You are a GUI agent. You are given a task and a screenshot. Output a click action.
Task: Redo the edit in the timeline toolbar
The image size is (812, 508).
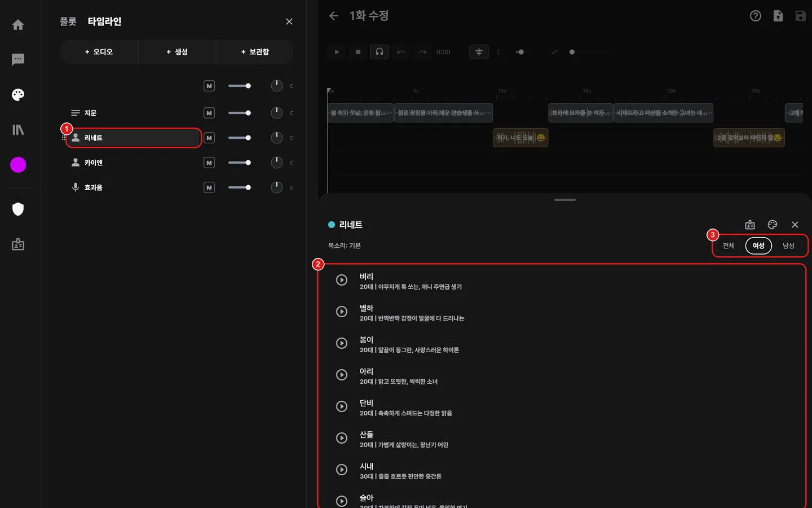[422, 52]
